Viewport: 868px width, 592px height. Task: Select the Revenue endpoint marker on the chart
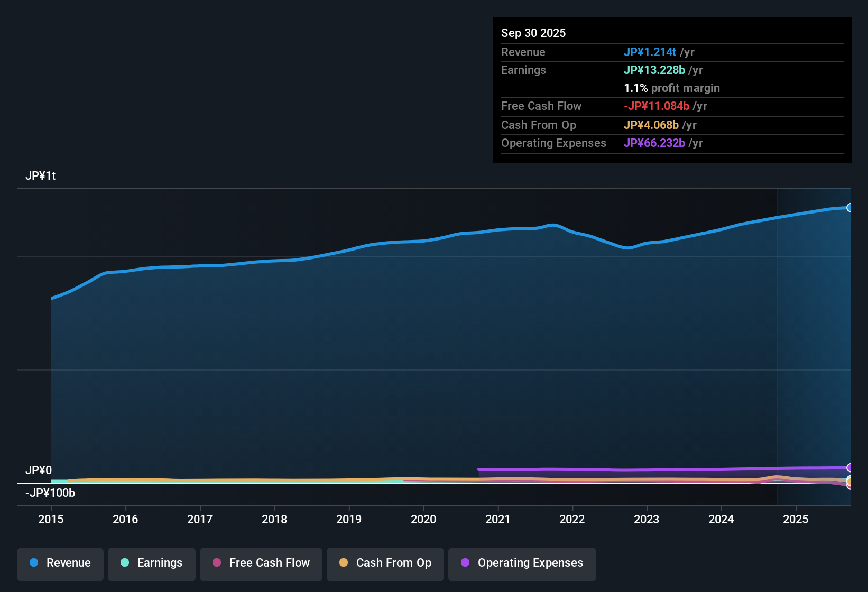[850, 208]
